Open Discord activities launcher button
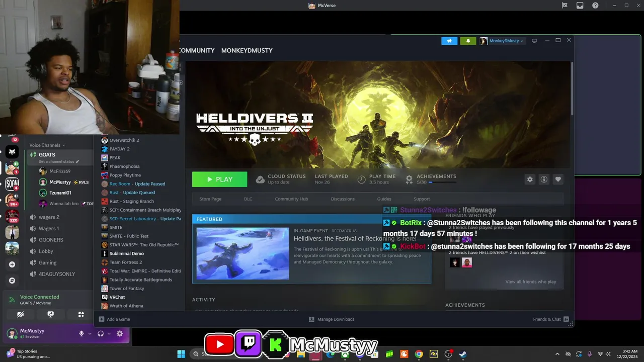Screen dimensions: 644x362 point(81,314)
